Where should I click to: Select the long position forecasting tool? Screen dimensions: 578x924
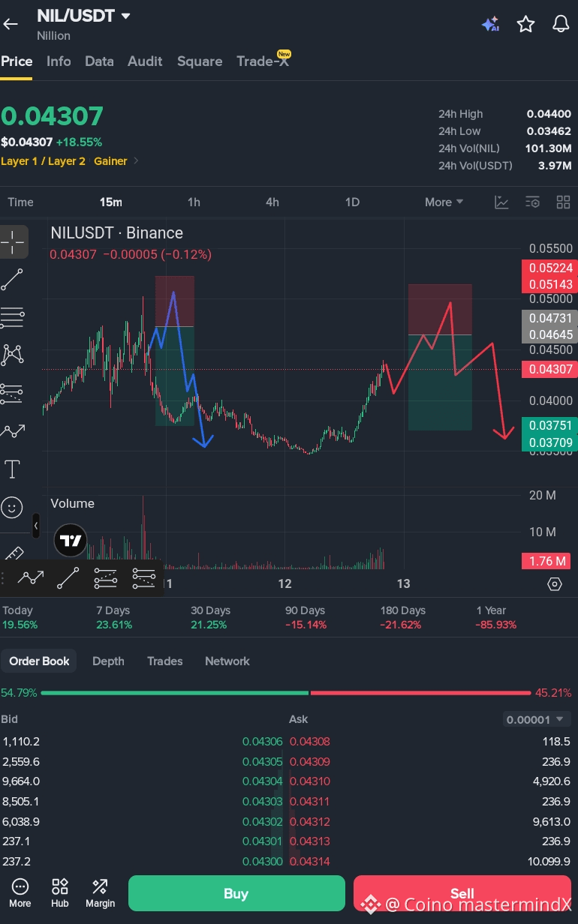(13, 393)
